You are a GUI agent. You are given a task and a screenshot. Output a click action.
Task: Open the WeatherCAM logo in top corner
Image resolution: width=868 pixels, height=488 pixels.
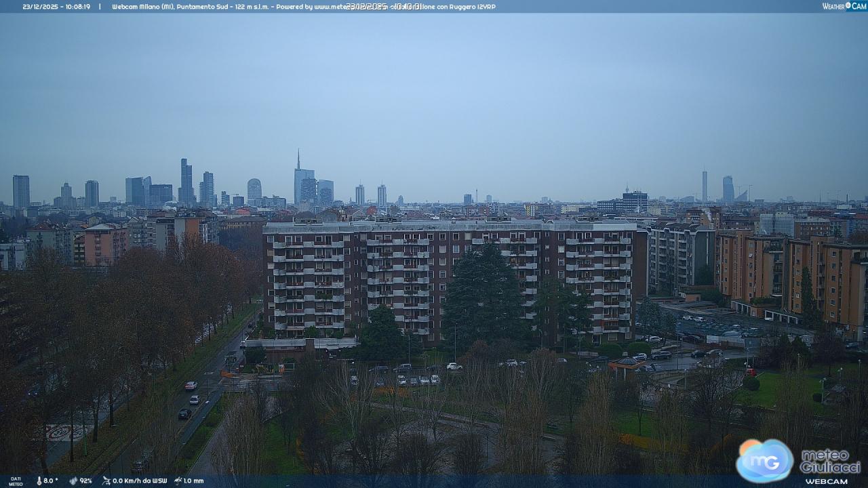click(x=844, y=6)
